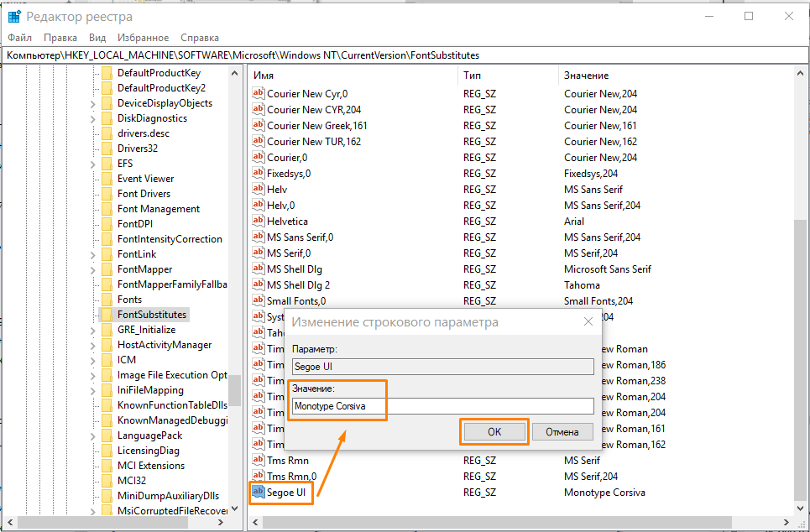Click the string icon of Fixedsys,0

(x=259, y=173)
